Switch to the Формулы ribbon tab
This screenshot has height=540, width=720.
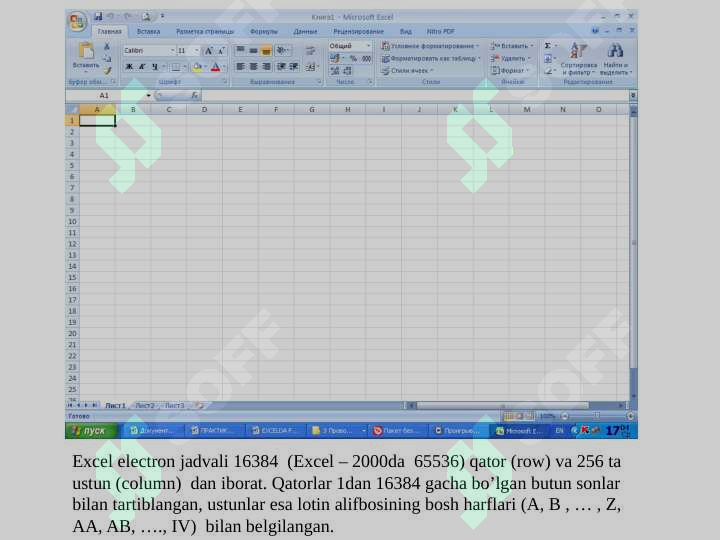click(264, 31)
